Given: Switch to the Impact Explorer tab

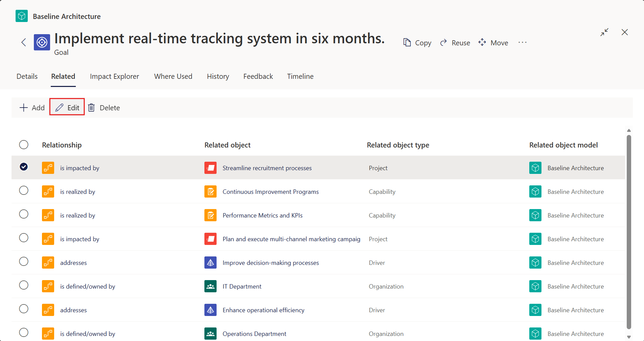Looking at the screenshot, I should click(114, 76).
